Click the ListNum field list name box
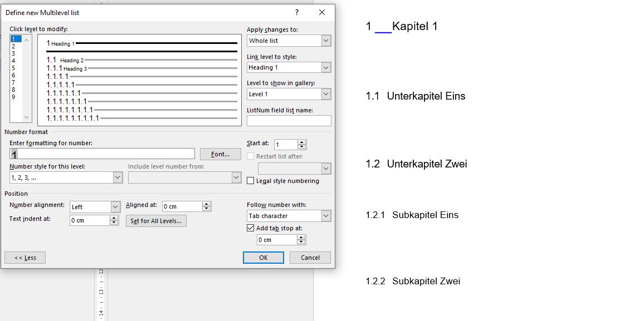This screenshot has height=321, width=644. click(x=289, y=121)
